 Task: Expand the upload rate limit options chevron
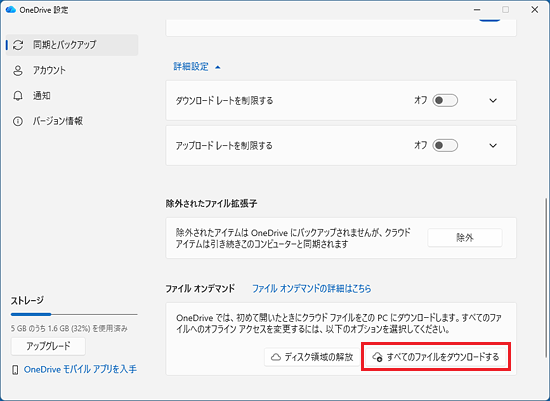click(493, 146)
